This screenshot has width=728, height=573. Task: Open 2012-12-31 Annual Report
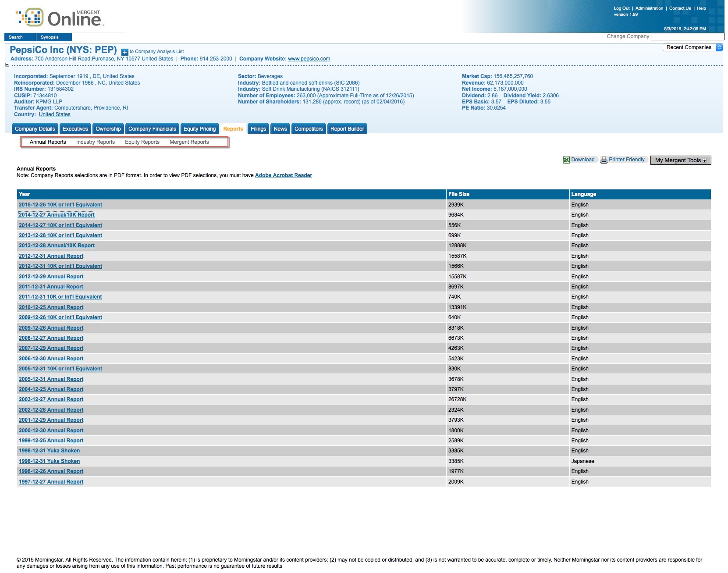pyautogui.click(x=51, y=256)
